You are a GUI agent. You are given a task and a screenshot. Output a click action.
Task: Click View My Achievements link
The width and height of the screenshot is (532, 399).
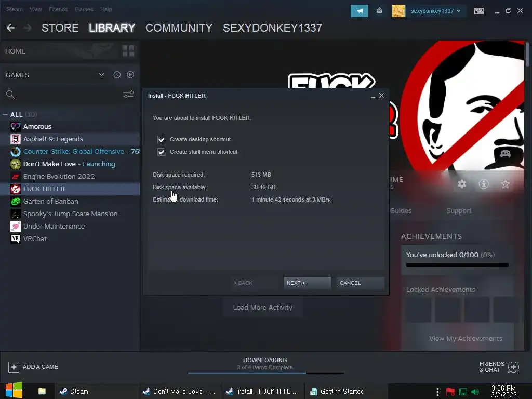[465, 339]
